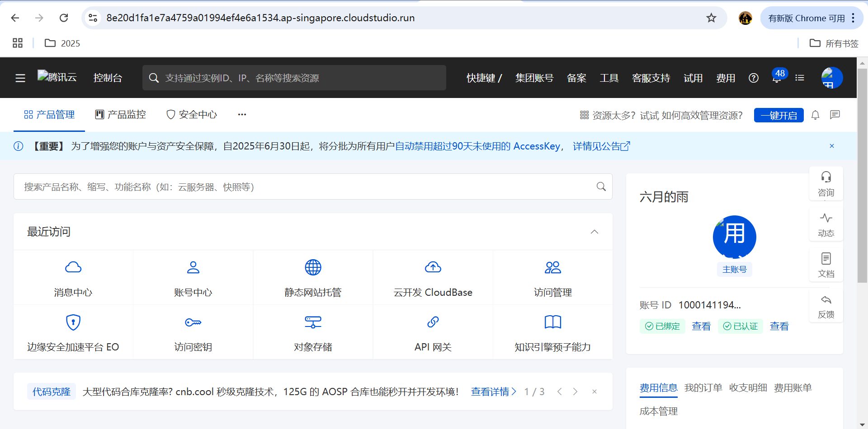The width and height of the screenshot is (868, 429).
Task: Open 对象存储 storage icon
Action: [313, 322]
